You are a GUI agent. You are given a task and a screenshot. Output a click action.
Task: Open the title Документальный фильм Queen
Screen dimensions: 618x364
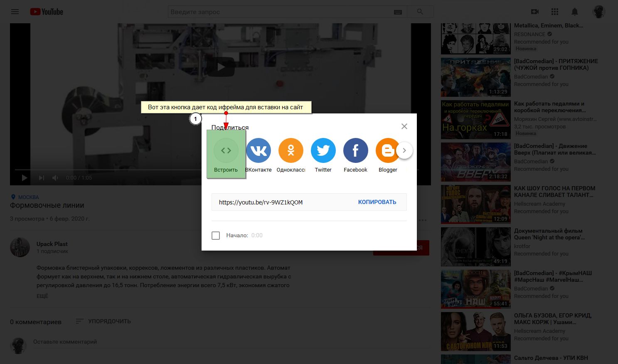coord(549,234)
